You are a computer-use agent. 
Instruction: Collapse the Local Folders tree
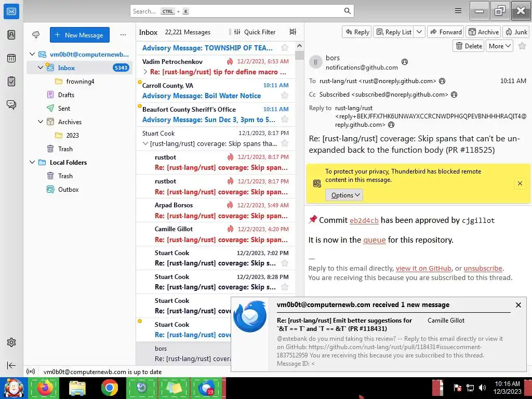(x=32, y=162)
